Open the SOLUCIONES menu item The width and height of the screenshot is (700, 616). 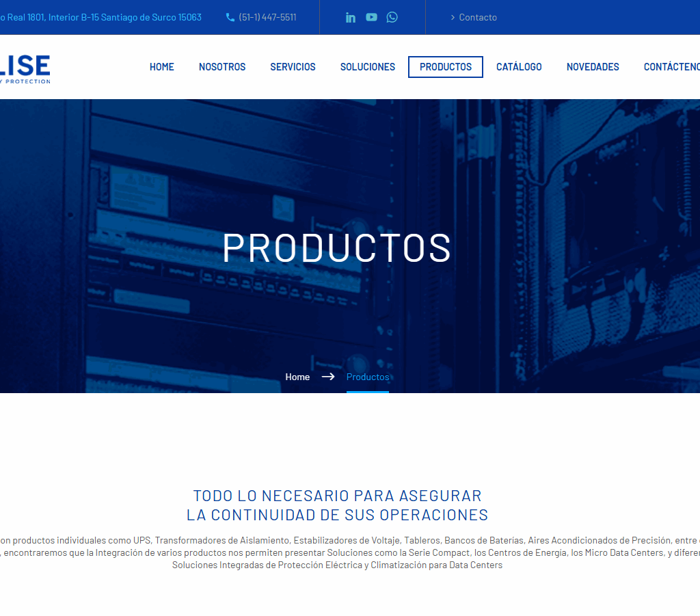(368, 67)
